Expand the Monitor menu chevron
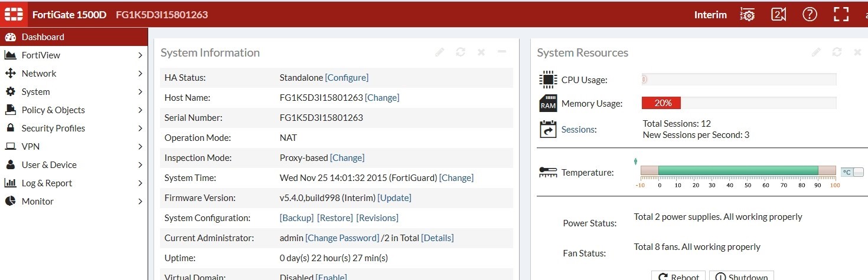The image size is (868, 280). (140, 202)
